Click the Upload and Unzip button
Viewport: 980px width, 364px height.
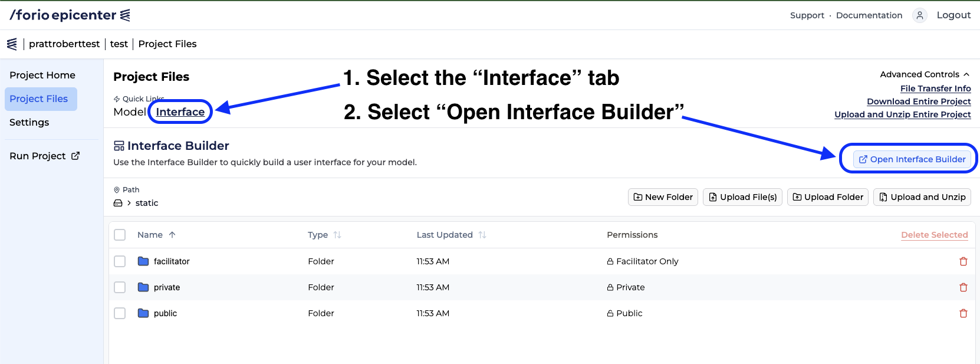pos(922,197)
